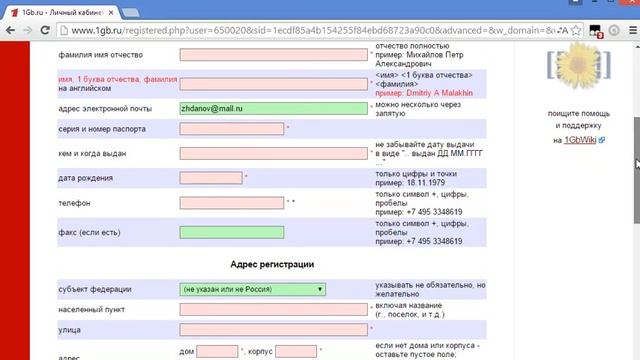Image resolution: width=640 pixels, height=360 pixels.
Task: Click the browser forward arrow
Action: (27, 30)
